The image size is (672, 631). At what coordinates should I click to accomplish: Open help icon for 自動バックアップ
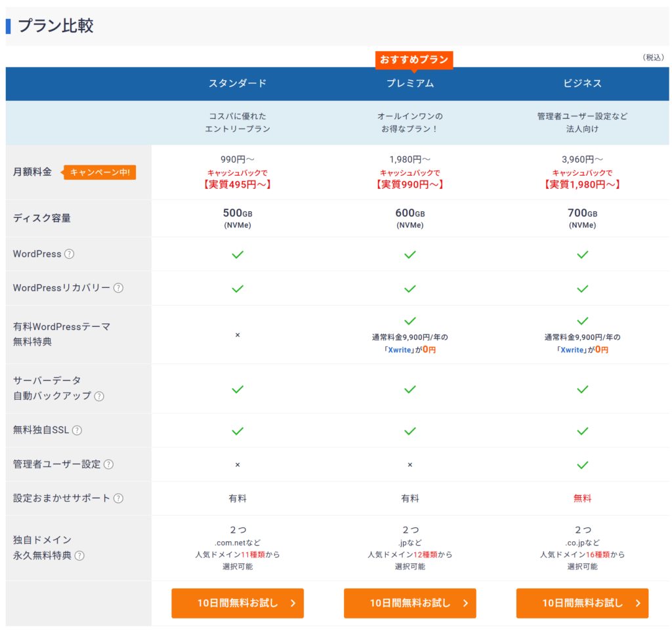[x=99, y=396]
